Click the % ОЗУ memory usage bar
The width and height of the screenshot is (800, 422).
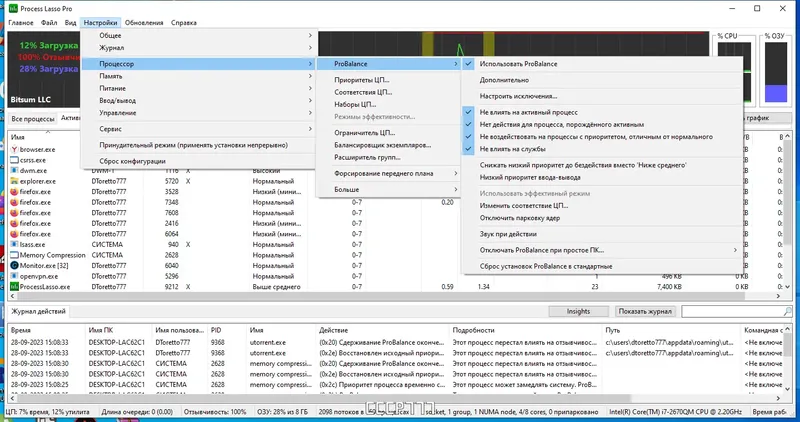pos(776,72)
